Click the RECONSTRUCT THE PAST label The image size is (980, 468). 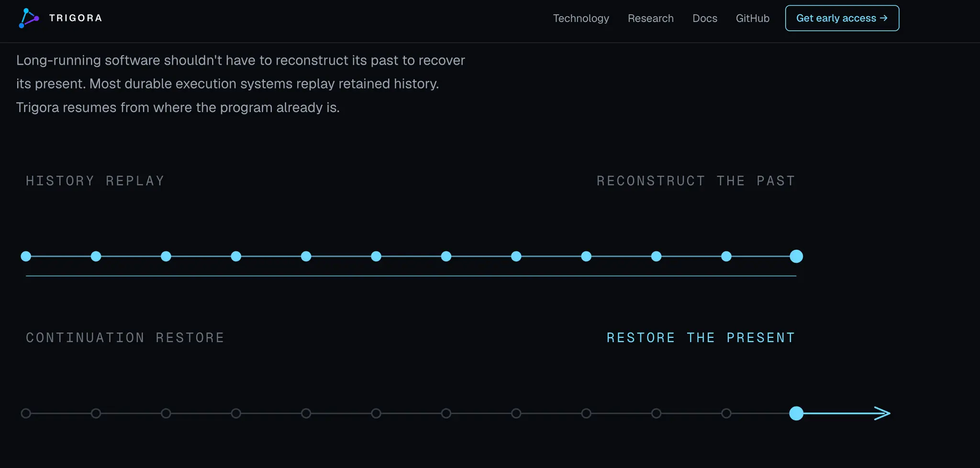696,181
